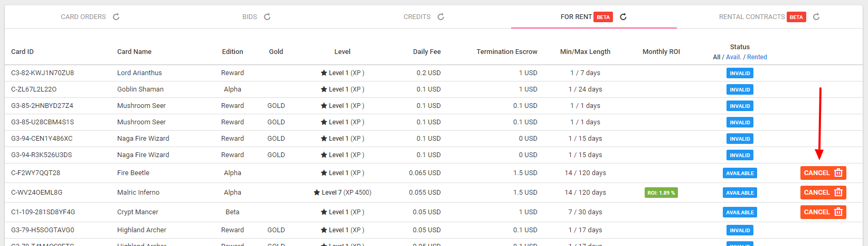This screenshot has height=246, width=868.
Task: Click the refresh icon beside Bids
Action: coord(267,17)
